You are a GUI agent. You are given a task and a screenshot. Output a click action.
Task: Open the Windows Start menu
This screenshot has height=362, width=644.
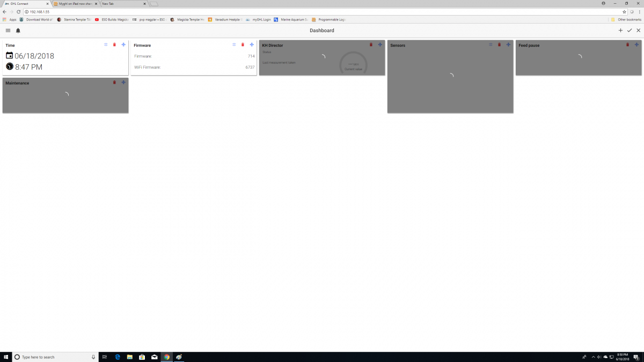5,357
